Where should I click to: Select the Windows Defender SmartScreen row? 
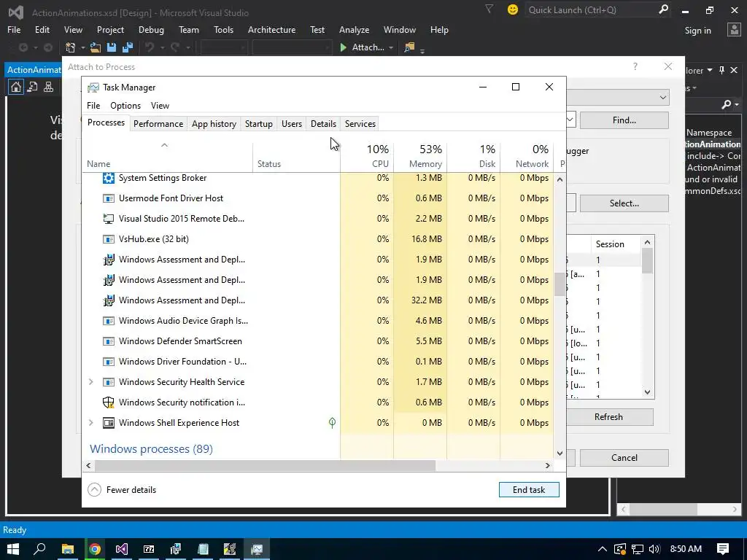(x=318, y=341)
